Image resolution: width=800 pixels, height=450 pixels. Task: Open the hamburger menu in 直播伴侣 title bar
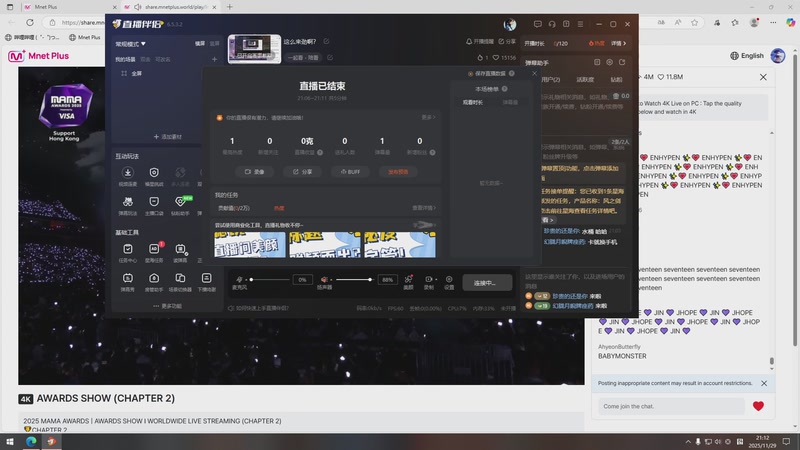click(x=581, y=24)
